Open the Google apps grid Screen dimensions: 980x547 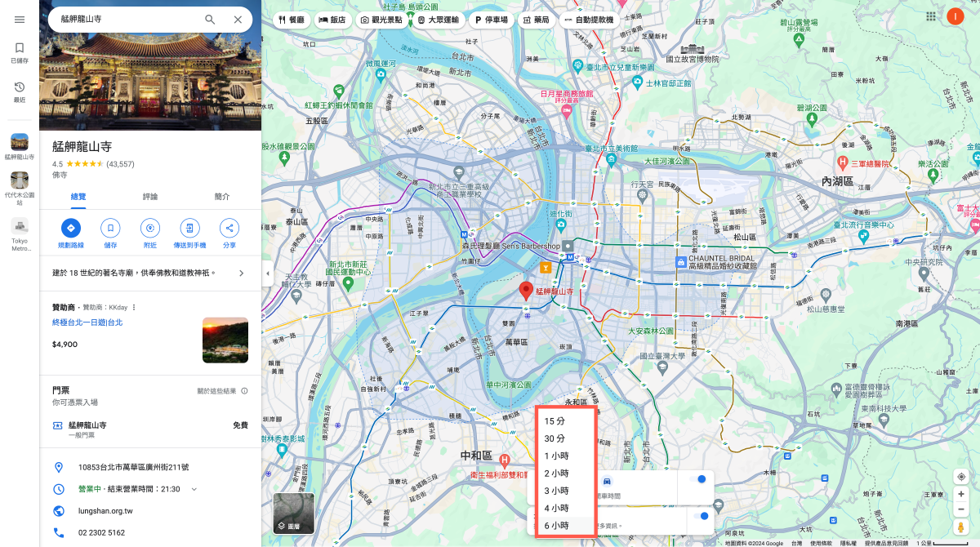(x=931, y=16)
